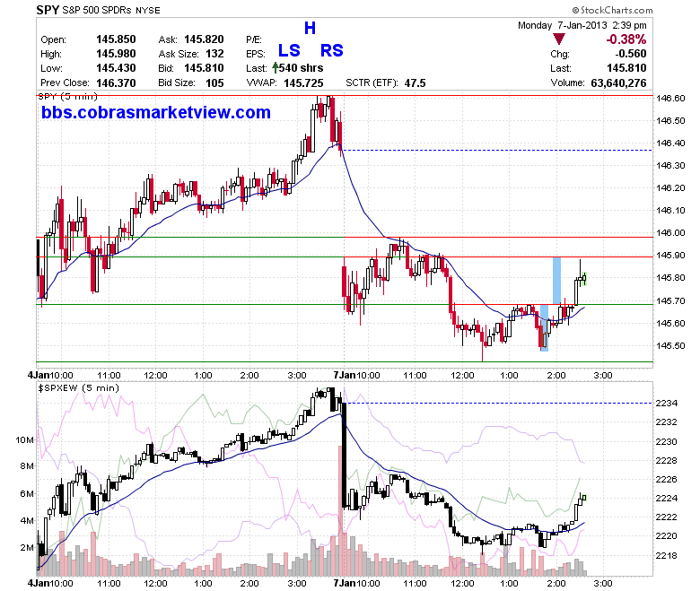Click the SPY (5 min) chart label

pos(67,96)
